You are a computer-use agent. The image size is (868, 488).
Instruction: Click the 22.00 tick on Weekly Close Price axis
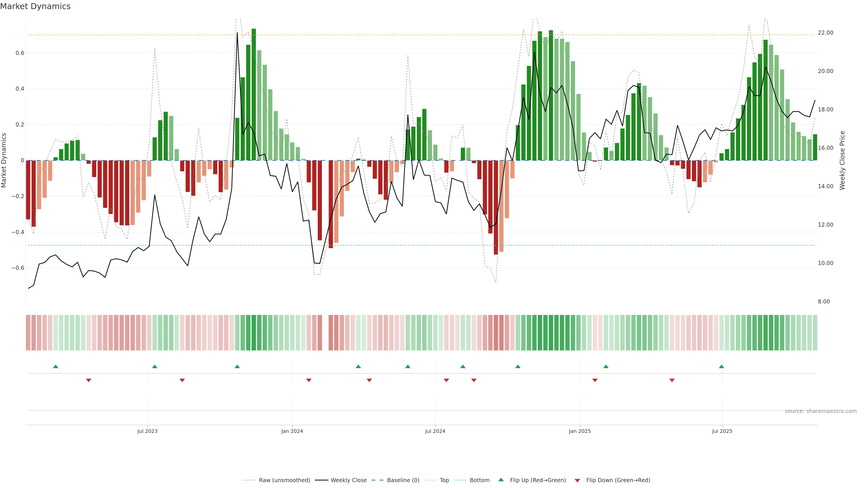[825, 33]
